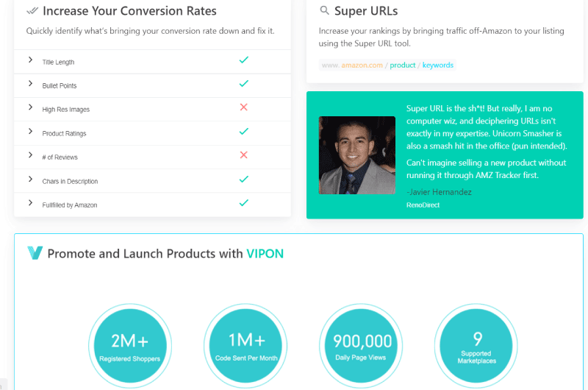
Task: Click the green check for Chars in Description
Action: 244,179
